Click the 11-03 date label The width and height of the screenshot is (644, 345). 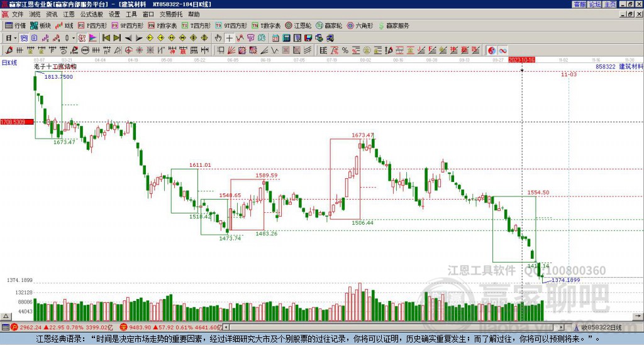(569, 74)
